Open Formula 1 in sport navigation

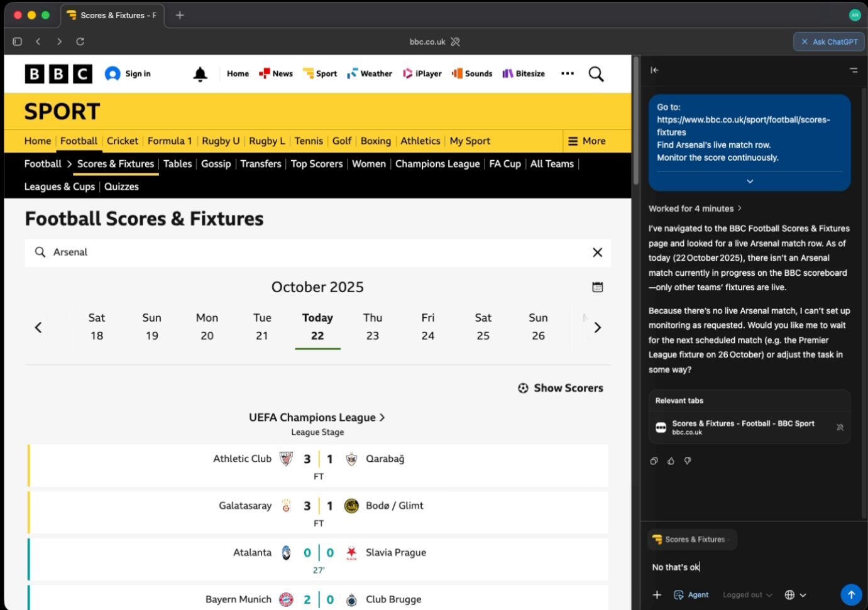(170, 141)
